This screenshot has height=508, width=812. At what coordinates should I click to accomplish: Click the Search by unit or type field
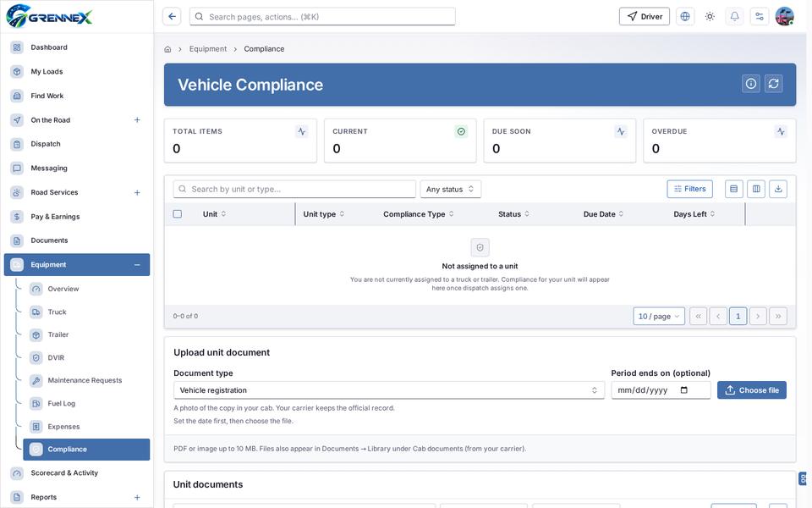pyautogui.click(x=294, y=189)
